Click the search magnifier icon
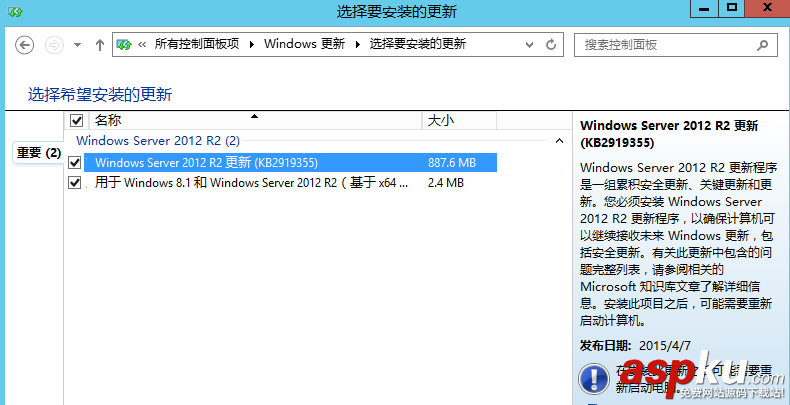790x405 pixels. click(x=762, y=45)
